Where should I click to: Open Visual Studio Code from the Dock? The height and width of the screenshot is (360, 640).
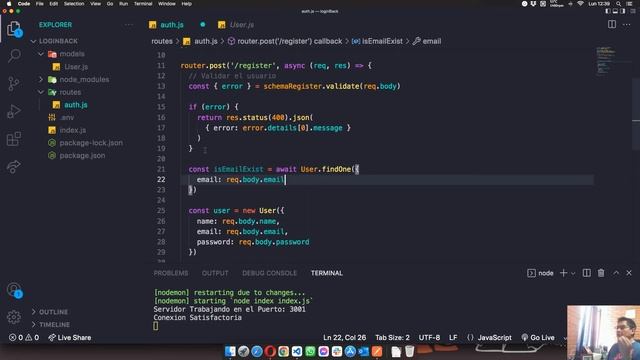click(297, 351)
